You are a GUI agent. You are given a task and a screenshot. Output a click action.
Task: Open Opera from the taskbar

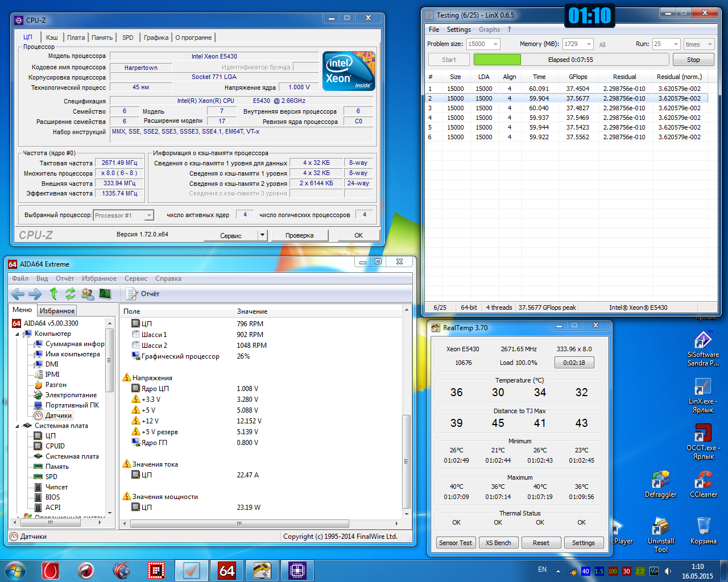tap(51, 570)
